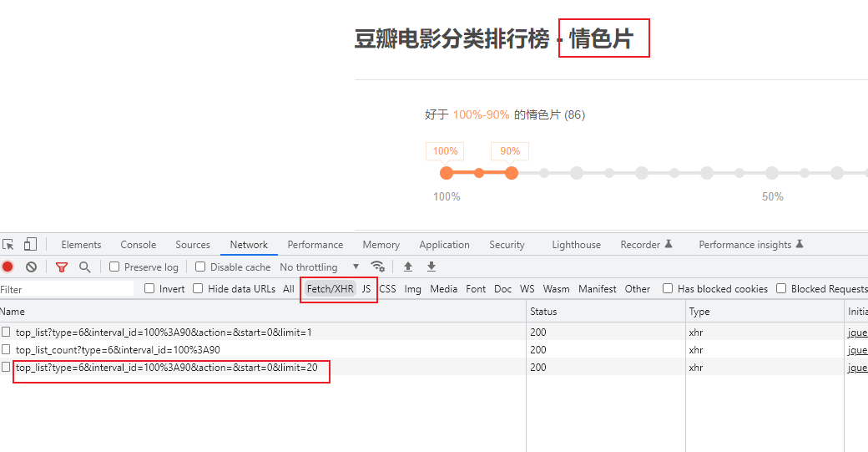Filter requests by Wasm type
This screenshot has width=868, height=452.
click(556, 288)
